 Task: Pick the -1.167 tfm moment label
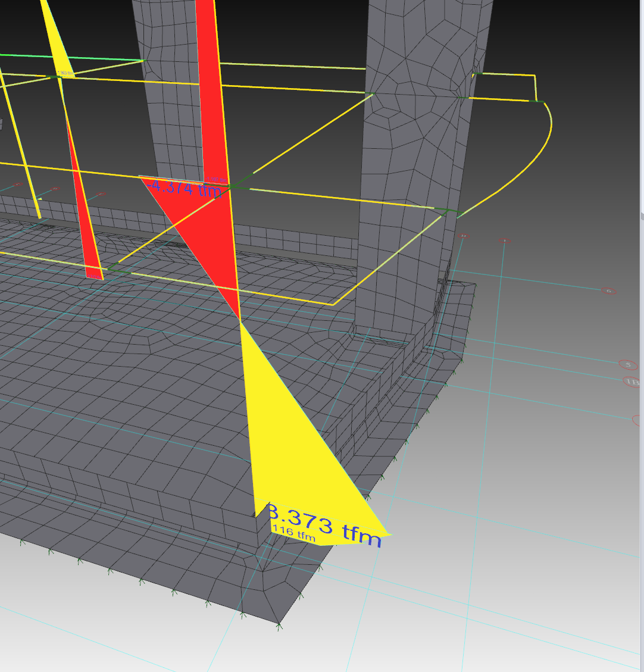[217, 180]
